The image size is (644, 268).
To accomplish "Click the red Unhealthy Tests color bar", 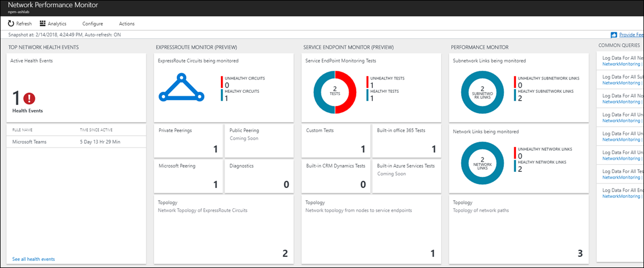I will pos(367,81).
